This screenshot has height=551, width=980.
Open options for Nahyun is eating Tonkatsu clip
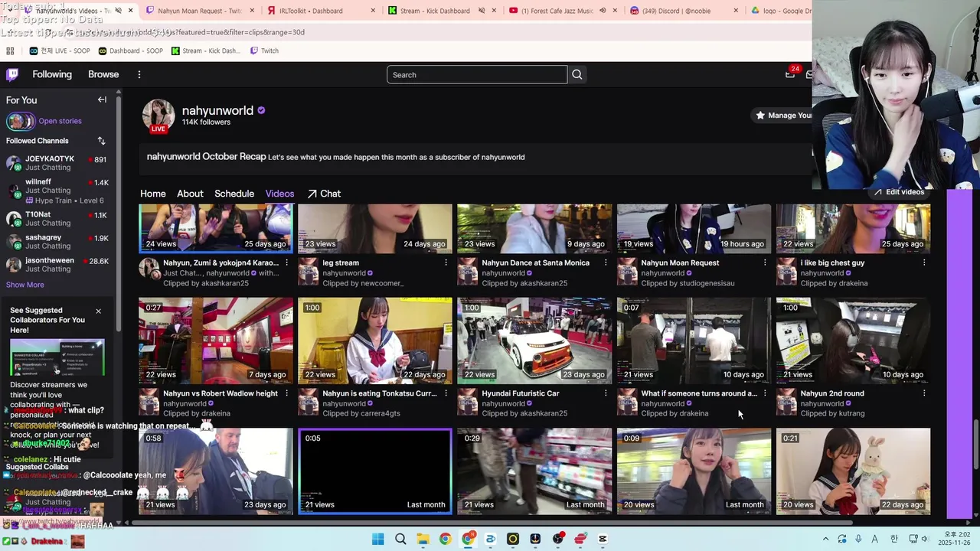(446, 393)
